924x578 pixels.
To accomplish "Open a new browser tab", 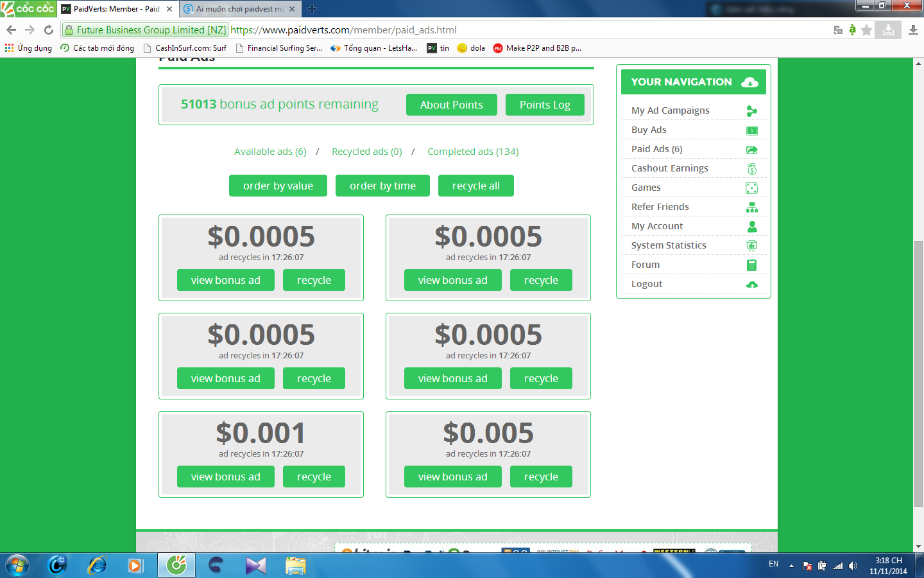I will [x=312, y=9].
